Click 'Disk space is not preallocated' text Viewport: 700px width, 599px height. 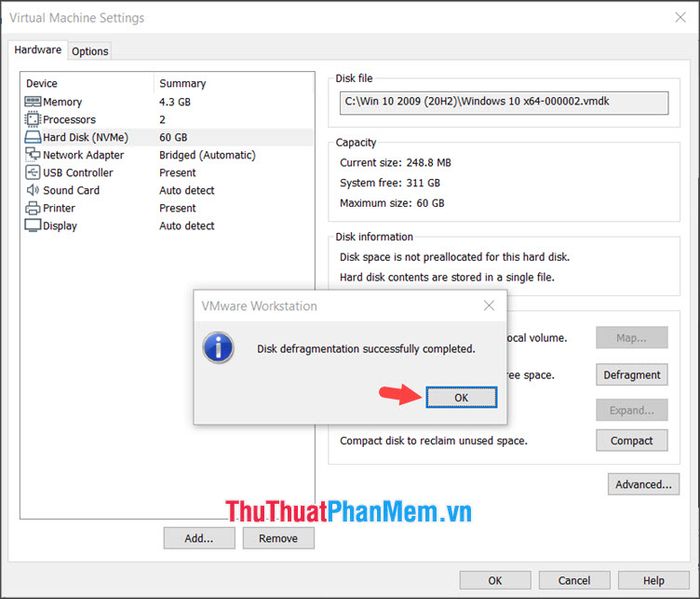coord(454,257)
